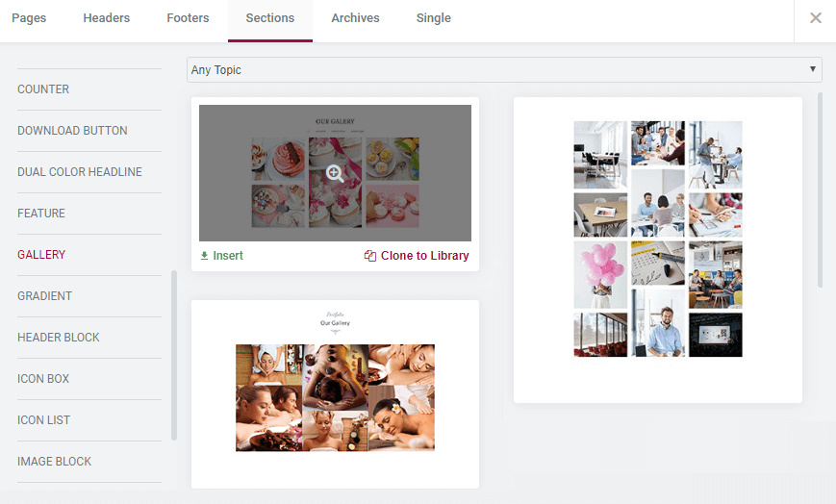This screenshot has height=504, width=836.
Task: Click the category sidebar scrollbar
Action: 174,356
